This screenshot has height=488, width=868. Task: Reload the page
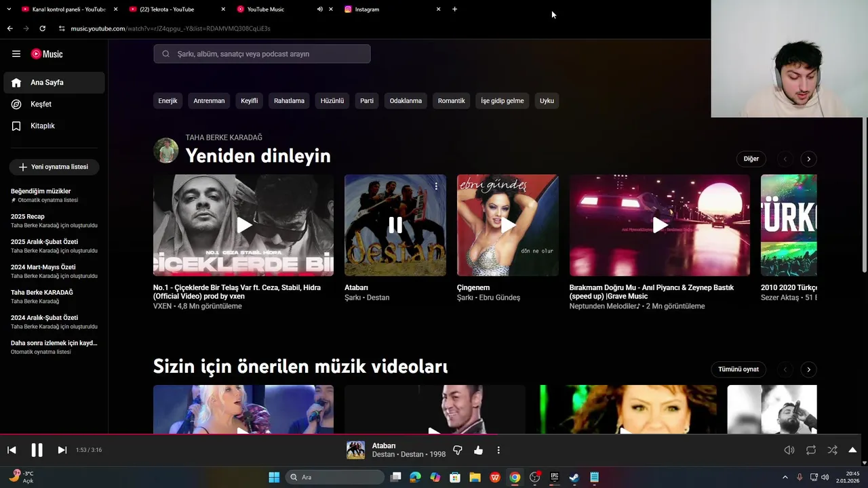click(42, 28)
